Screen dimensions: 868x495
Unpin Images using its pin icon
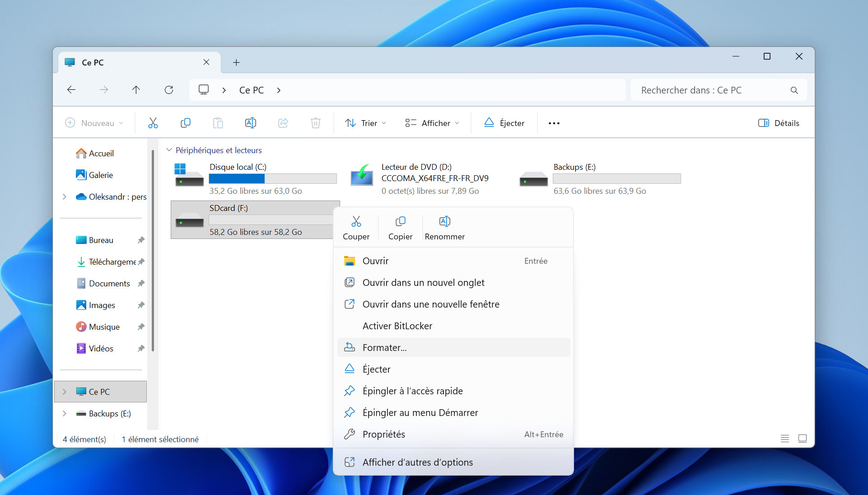click(x=141, y=305)
